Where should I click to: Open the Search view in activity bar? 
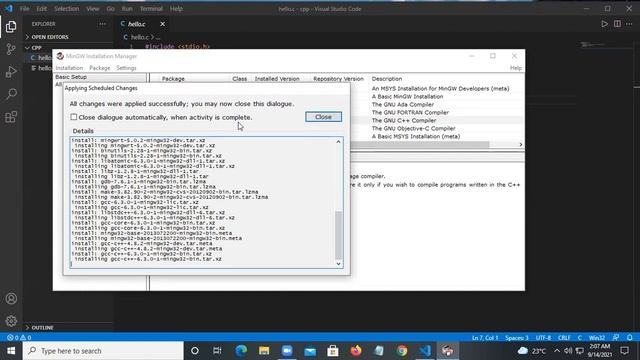pos(11,94)
